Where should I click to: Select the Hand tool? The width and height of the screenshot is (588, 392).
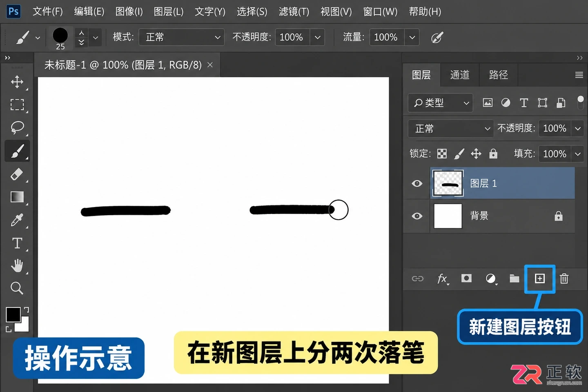(x=17, y=266)
